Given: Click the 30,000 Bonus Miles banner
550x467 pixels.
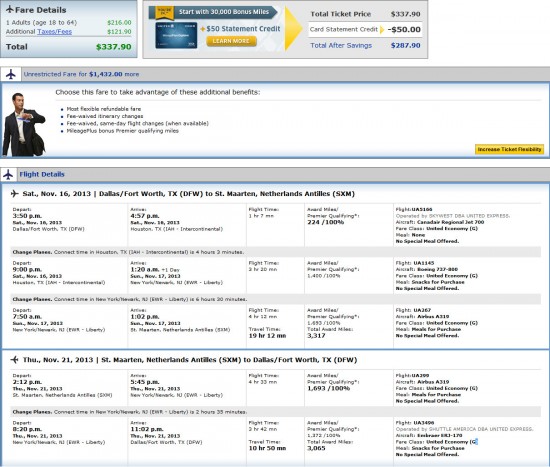Looking at the screenshot, I should (x=213, y=12).
